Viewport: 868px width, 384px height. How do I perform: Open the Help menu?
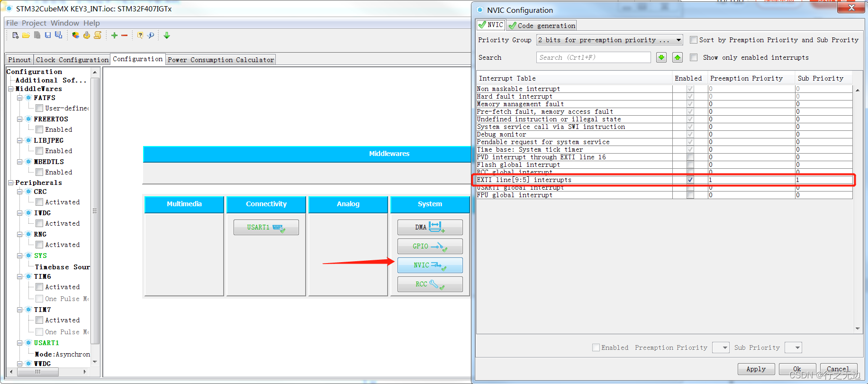coord(91,23)
